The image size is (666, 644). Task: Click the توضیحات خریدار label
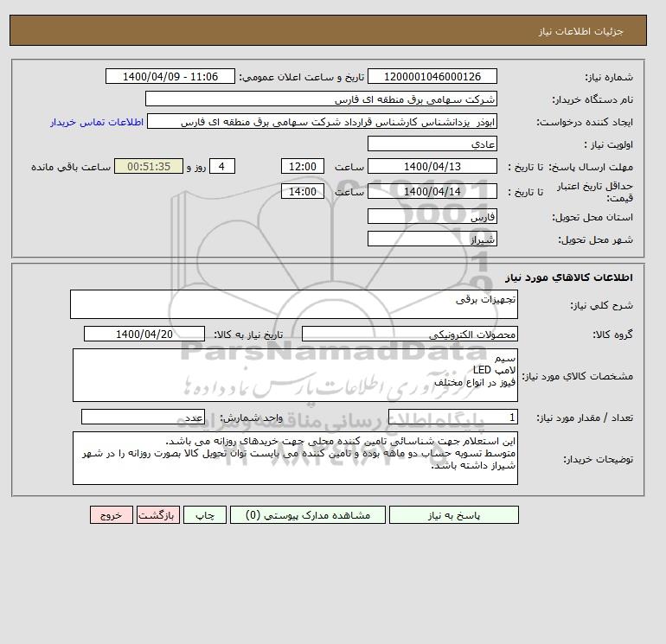[598, 459]
